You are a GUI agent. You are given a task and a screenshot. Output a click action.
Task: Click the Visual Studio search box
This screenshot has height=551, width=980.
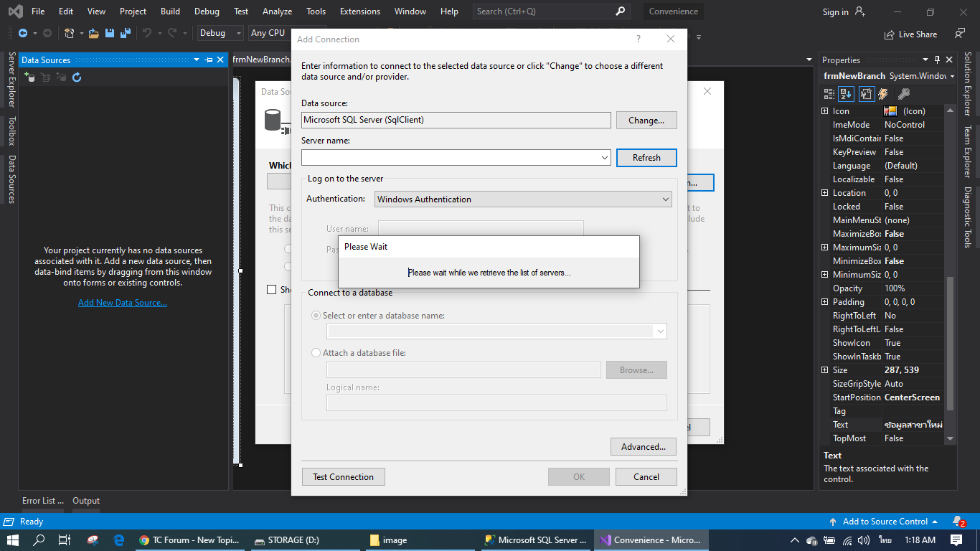[x=551, y=11]
